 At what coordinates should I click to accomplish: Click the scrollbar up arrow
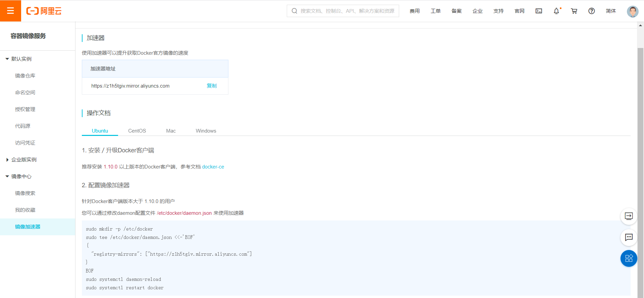point(640,25)
